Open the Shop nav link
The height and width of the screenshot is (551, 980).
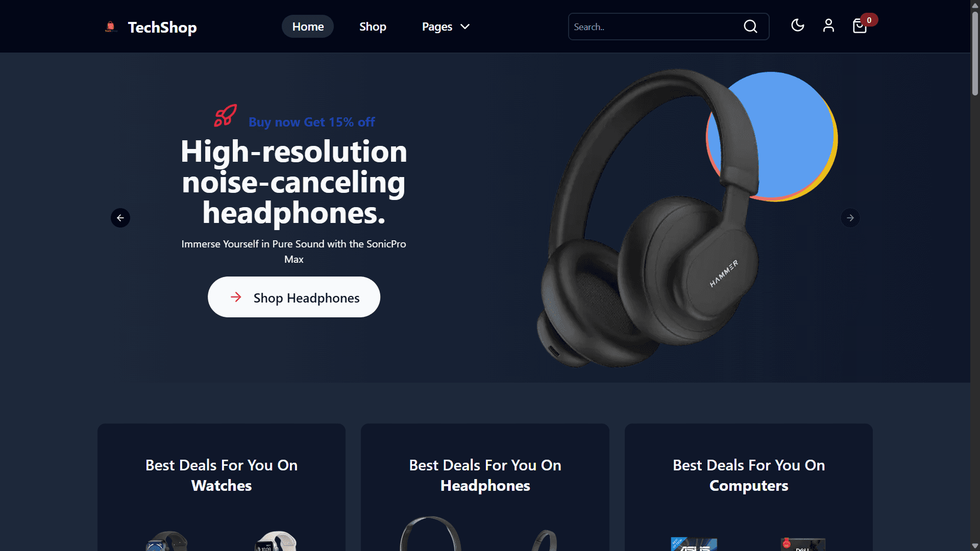click(x=373, y=27)
